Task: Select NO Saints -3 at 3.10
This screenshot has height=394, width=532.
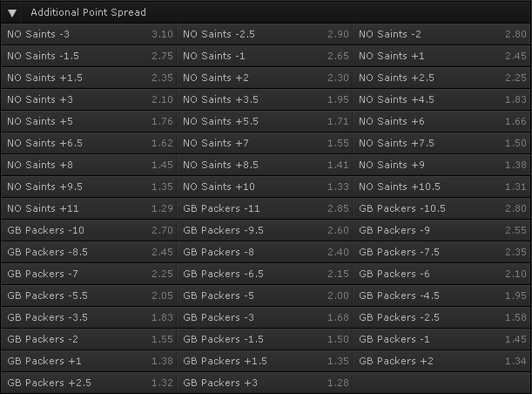Action: [89, 34]
